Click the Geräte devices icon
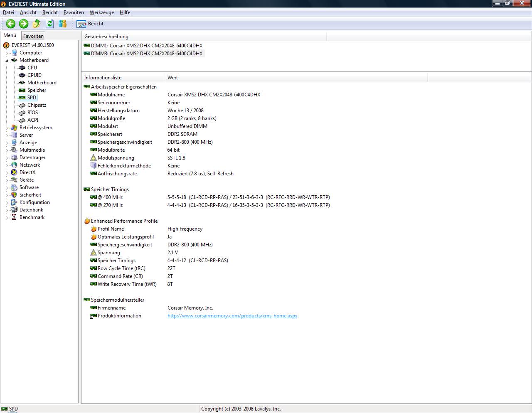 [14, 180]
